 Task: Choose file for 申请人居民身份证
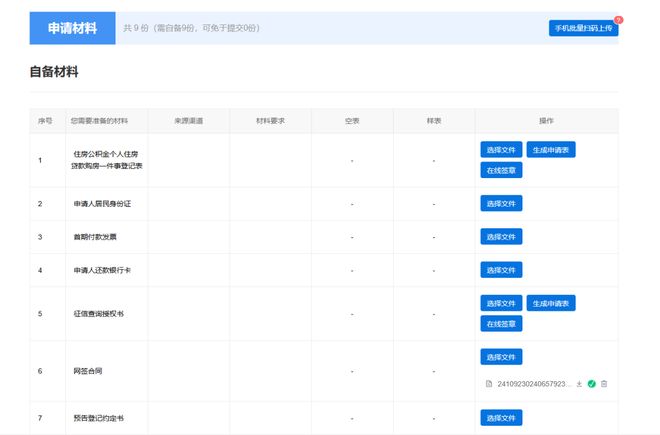(x=501, y=204)
